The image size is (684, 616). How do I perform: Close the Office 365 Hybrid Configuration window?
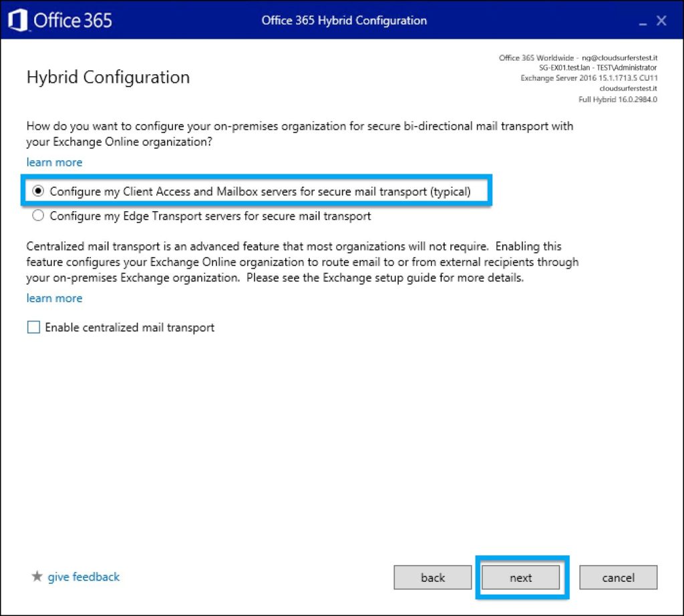661,21
